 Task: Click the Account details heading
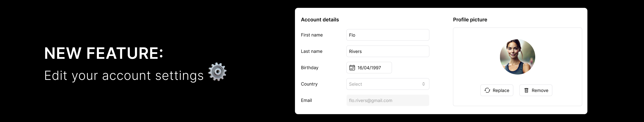pos(320,20)
